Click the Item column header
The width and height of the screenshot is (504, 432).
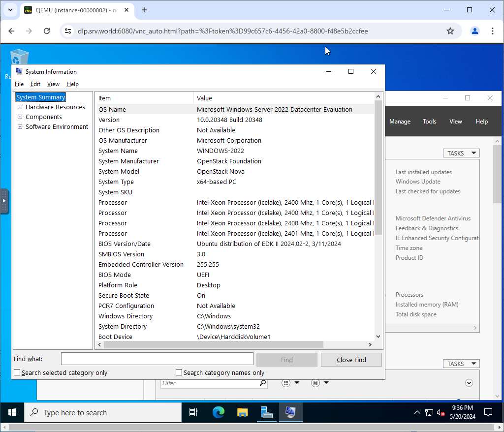coord(145,98)
